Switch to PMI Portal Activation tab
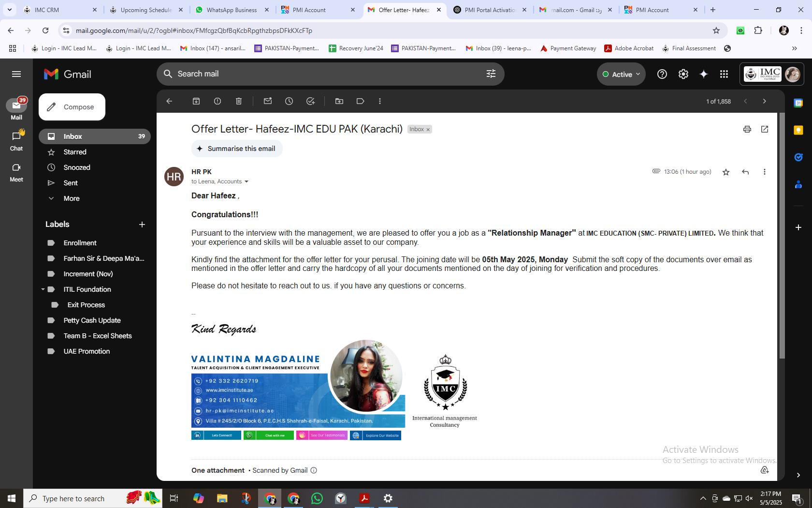This screenshot has height=508, width=812. [x=490, y=10]
